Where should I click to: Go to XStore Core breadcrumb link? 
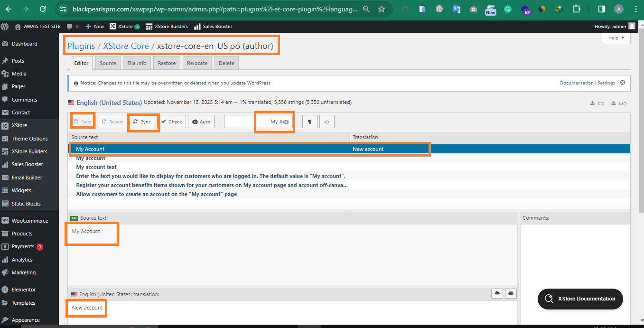[126, 46]
